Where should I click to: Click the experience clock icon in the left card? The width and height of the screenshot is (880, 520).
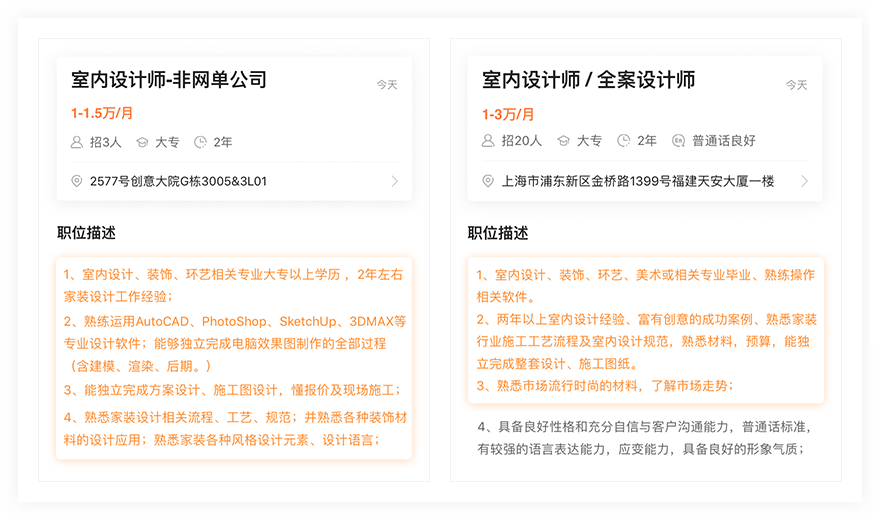[200, 142]
